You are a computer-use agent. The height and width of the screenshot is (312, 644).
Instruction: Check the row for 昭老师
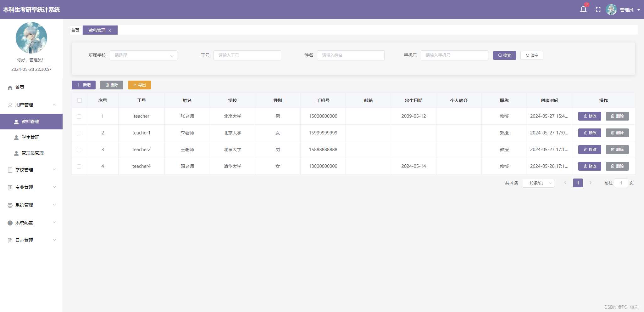79,167
